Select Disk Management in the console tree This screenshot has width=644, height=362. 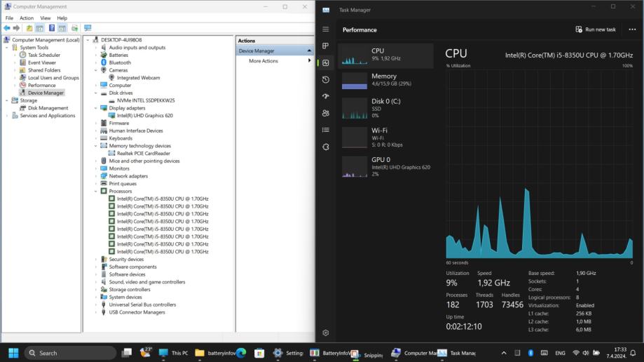coord(48,108)
